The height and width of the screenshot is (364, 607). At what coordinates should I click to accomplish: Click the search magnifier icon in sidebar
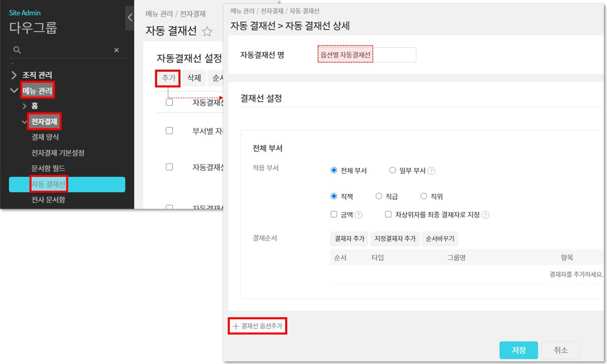17,50
